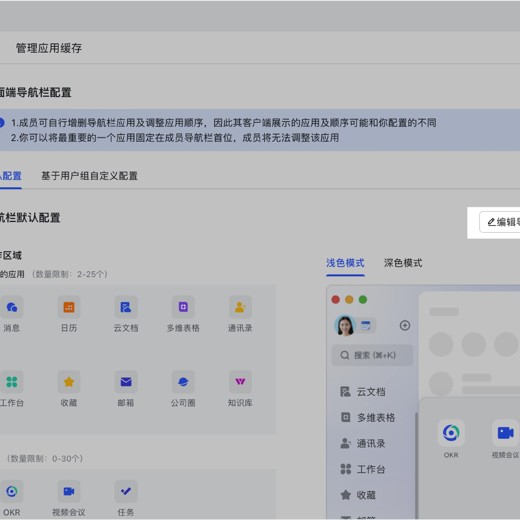Click the green window dot in preview
The width and height of the screenshot is (520, 520).
tap(363, 300)
